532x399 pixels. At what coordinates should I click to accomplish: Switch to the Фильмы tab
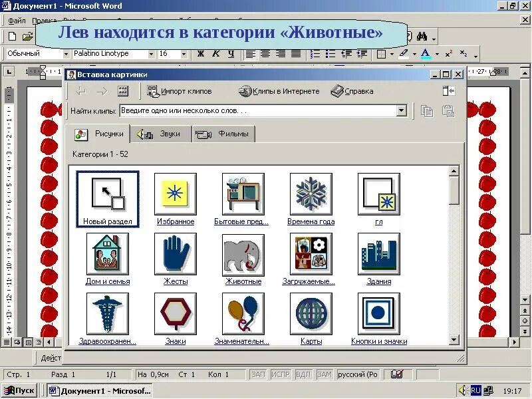click(x=224, y=134)
